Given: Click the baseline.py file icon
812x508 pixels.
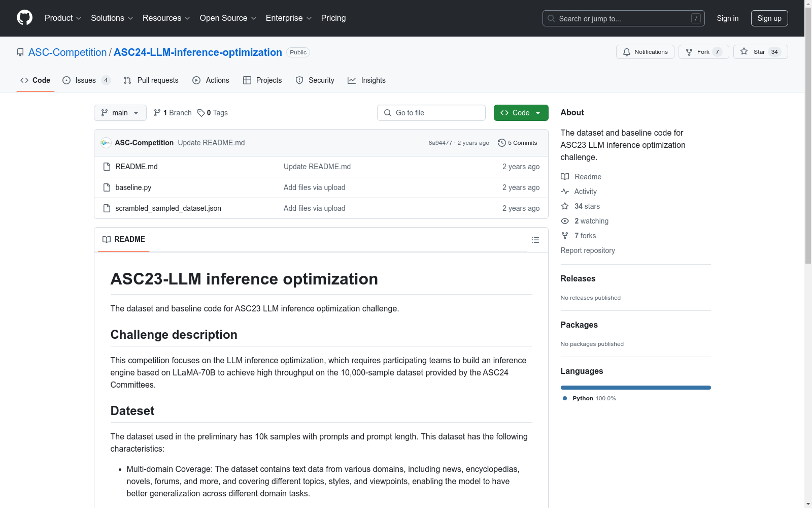Looking at the screenshot, I should tap(107, 187).
